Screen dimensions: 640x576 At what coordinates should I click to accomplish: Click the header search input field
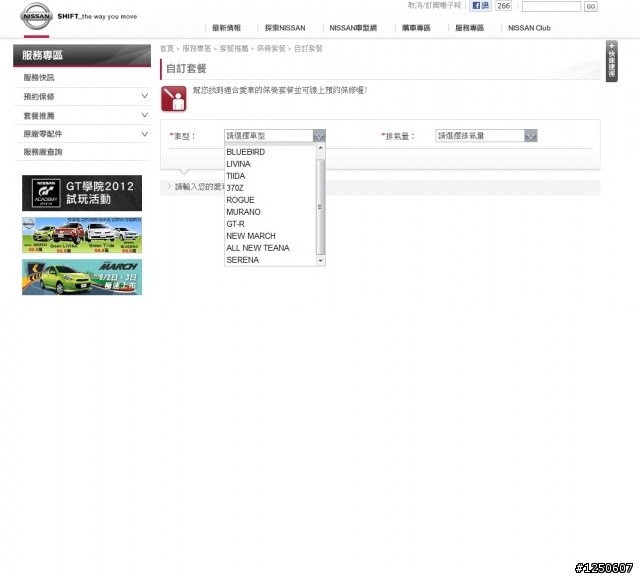pyautogui.click(x=551, y=6)
